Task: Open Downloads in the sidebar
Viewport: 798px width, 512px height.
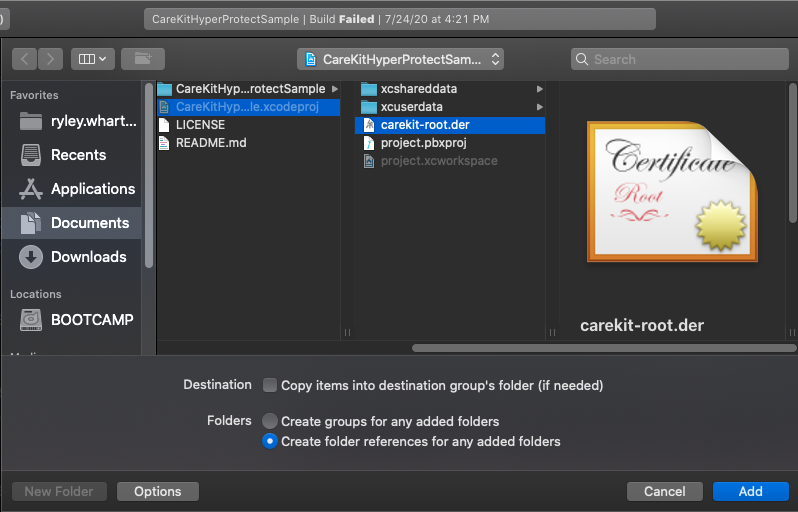Action: click(71, 257)
